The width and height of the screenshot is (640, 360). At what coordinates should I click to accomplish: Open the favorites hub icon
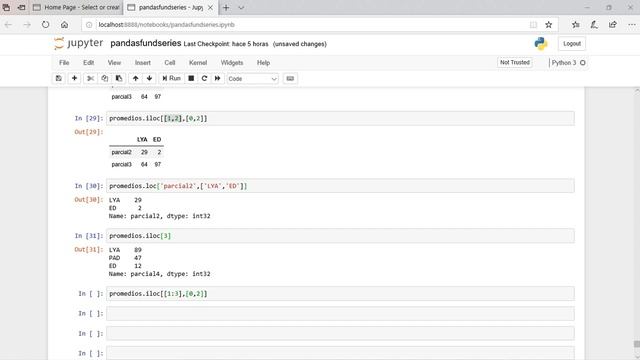coord(576,25)
